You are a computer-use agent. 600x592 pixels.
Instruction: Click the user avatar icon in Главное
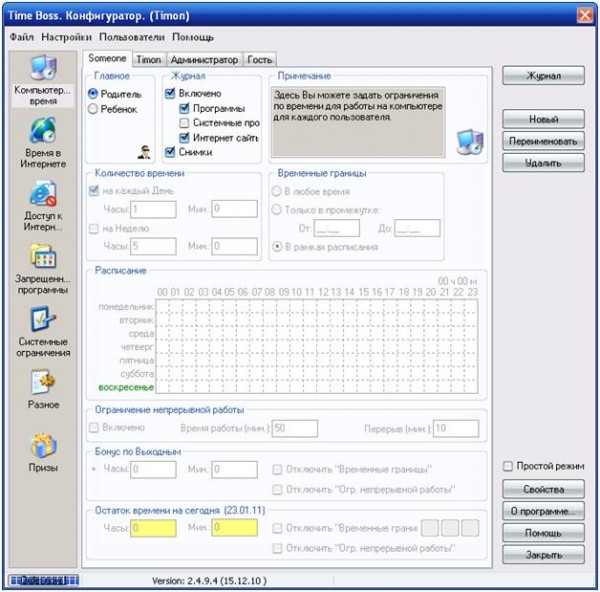(144, 152)
